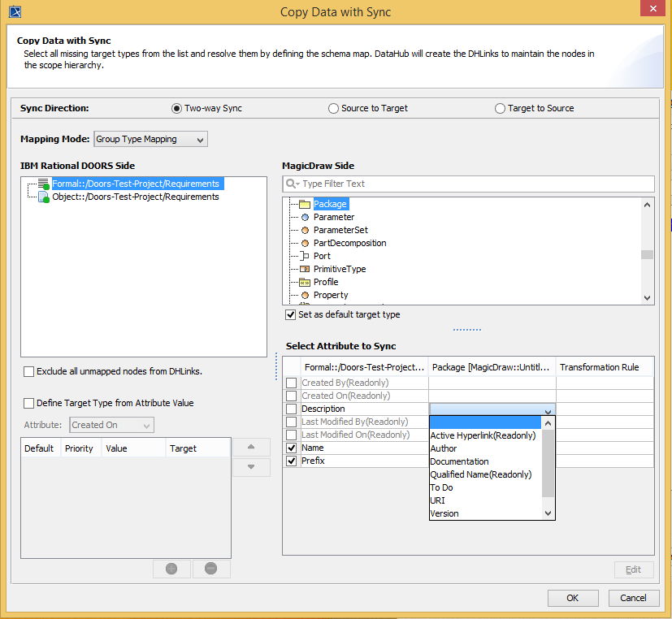Click the Profile type icon
Image resolution: width=672 pixels, height=619 pixels.
pos(305,282)
